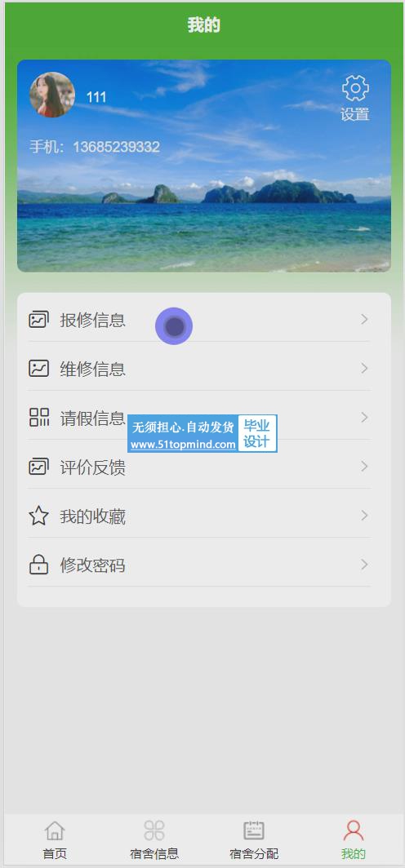The height and width of the screenshot is (868, 405).
Task: Expand 请假信息 via its chevron arrow
Action: [x=364, y=418]
